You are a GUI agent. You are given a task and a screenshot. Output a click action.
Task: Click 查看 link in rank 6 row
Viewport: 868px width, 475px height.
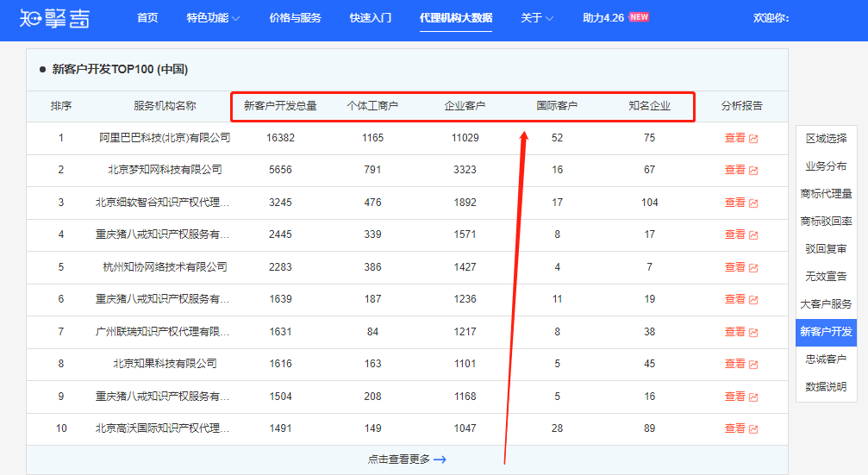click(x=735, y=299)
